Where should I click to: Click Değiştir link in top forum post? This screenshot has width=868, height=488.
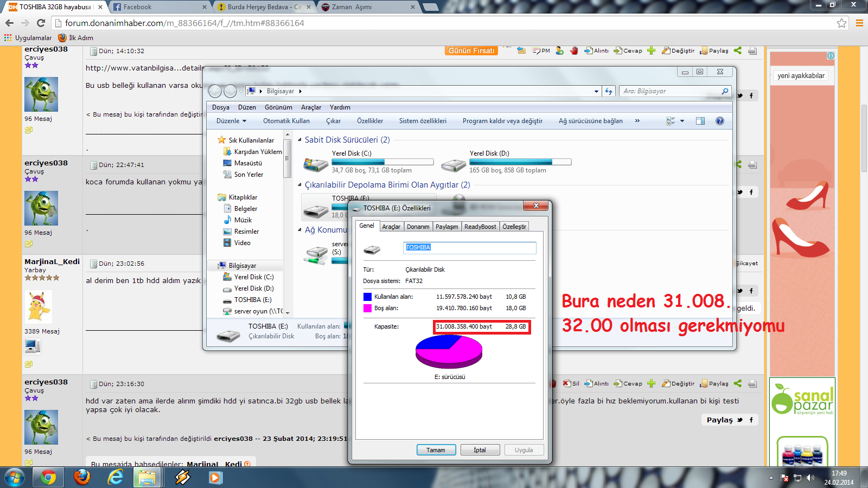click(x=678, y=50)
